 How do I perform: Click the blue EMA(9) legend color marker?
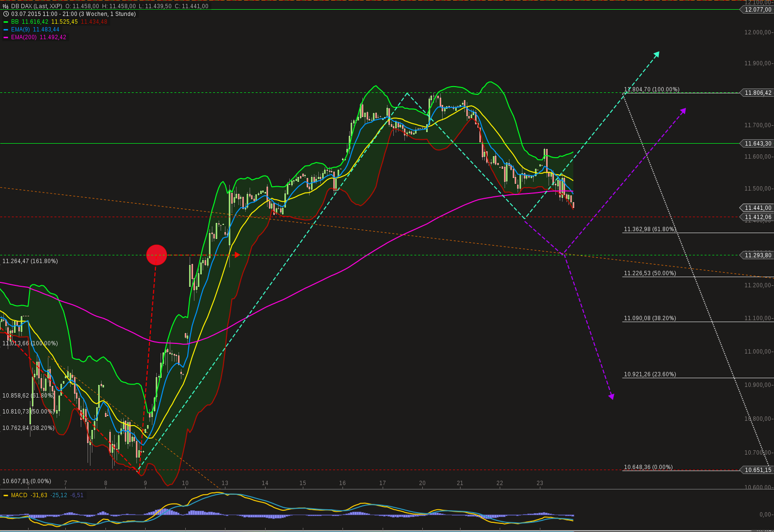[6, 30]
